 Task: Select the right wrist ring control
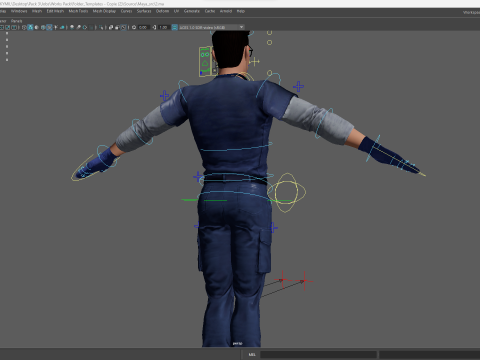click(x=373, y=148)
